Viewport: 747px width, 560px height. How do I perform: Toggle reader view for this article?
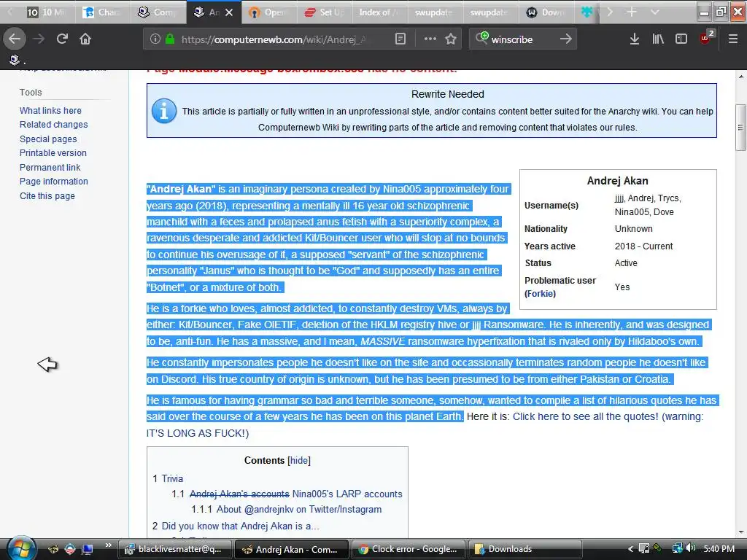click(400, 39)
